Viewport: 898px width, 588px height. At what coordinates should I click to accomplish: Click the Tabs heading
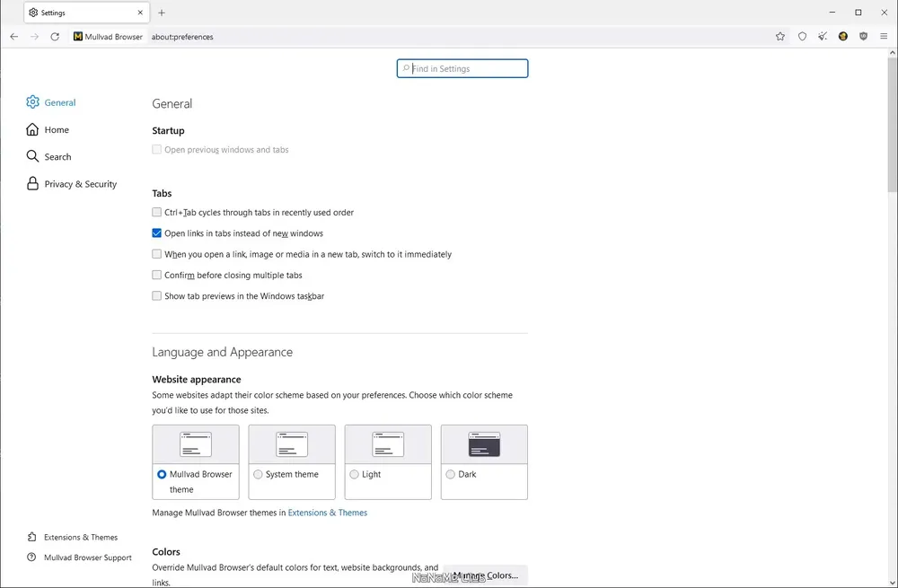[162, 193]
